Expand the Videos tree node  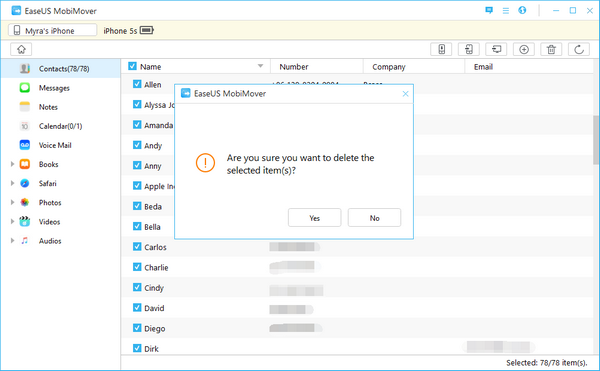(x=12, y=221)
